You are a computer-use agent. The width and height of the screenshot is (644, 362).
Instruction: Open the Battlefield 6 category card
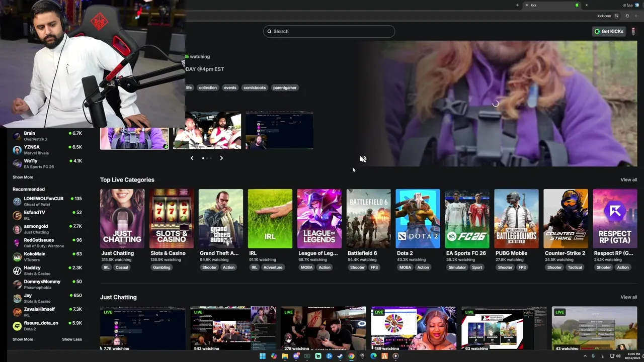coord(369,219)
